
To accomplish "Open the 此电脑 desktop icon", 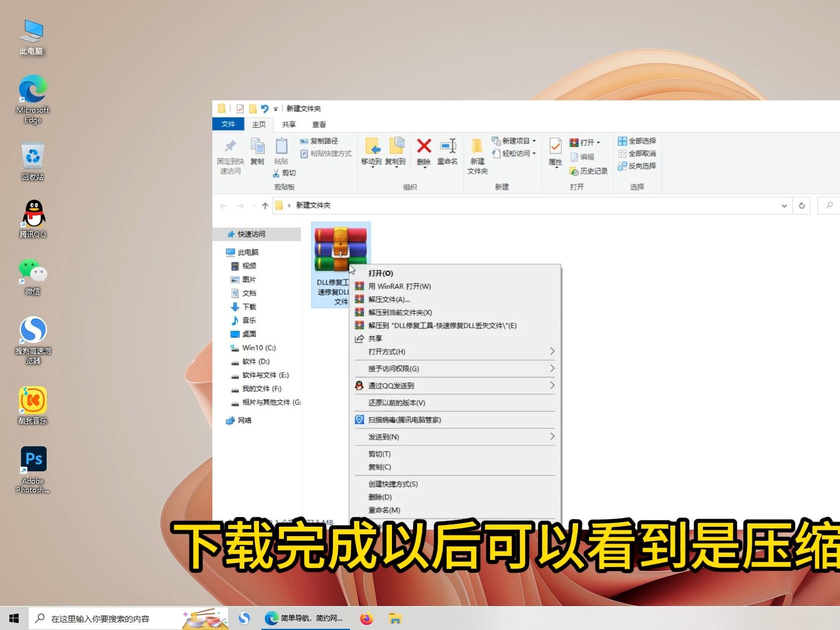I will pos(32,37).
